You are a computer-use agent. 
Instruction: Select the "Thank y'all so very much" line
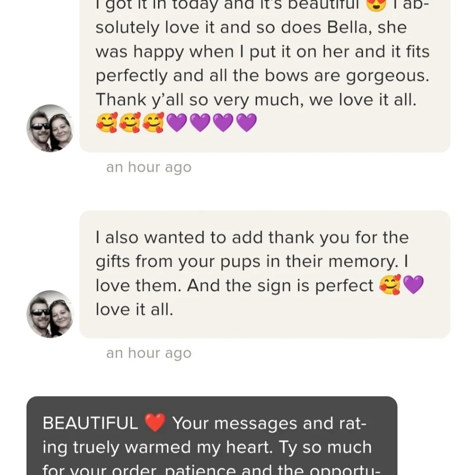pyautogui.click(x=256, y=100)
